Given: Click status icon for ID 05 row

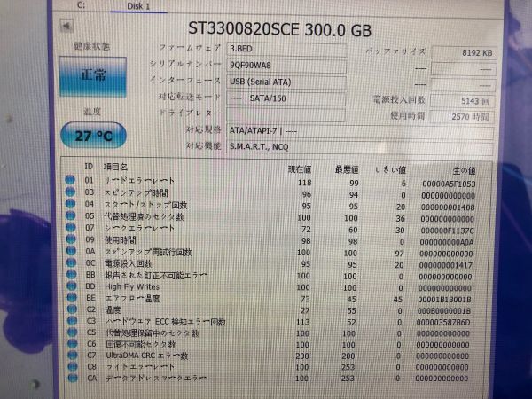Looking at the screenshot, I should coord(70,215).
